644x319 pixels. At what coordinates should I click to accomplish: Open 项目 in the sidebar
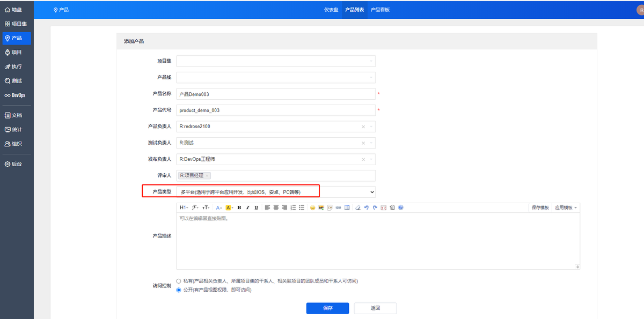pyautogui.click(x=17, y=52)
